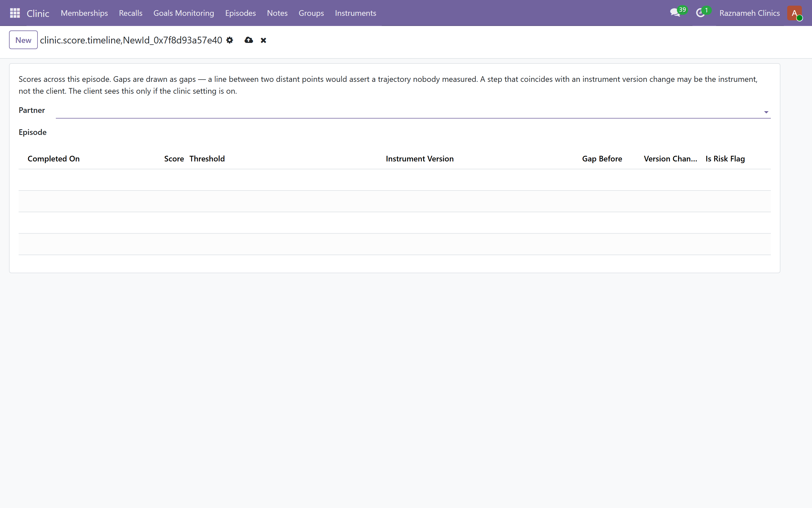Open the Notes menu

coord(277,13)
